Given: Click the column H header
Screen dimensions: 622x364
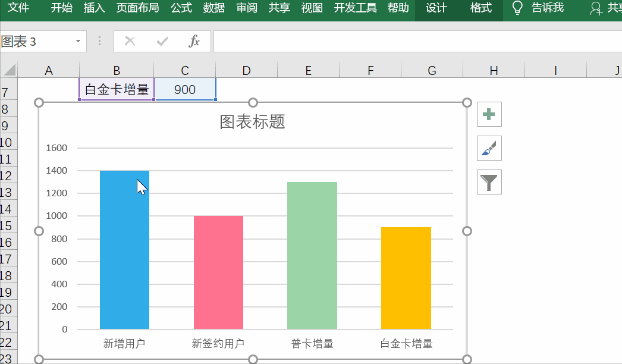Looking at the screenshot, I should tap(494, 69).
